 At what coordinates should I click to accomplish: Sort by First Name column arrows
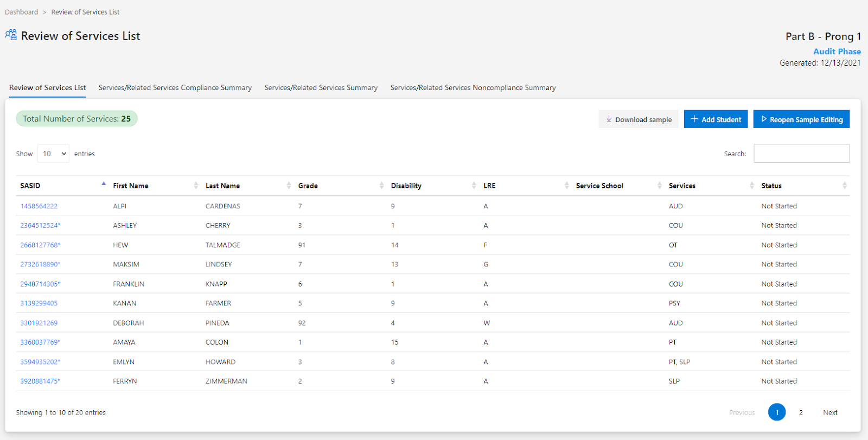(196, 186)
